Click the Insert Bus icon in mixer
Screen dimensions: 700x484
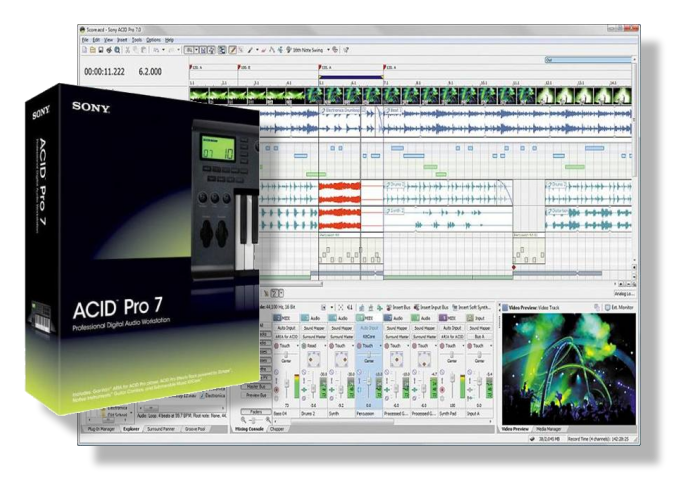[x=392, y=307]
